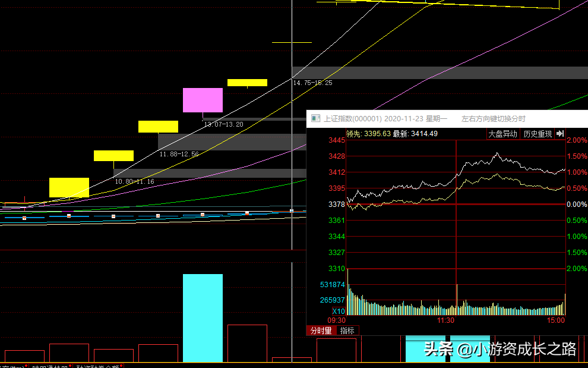Click the 3310 price axis label

336,269
